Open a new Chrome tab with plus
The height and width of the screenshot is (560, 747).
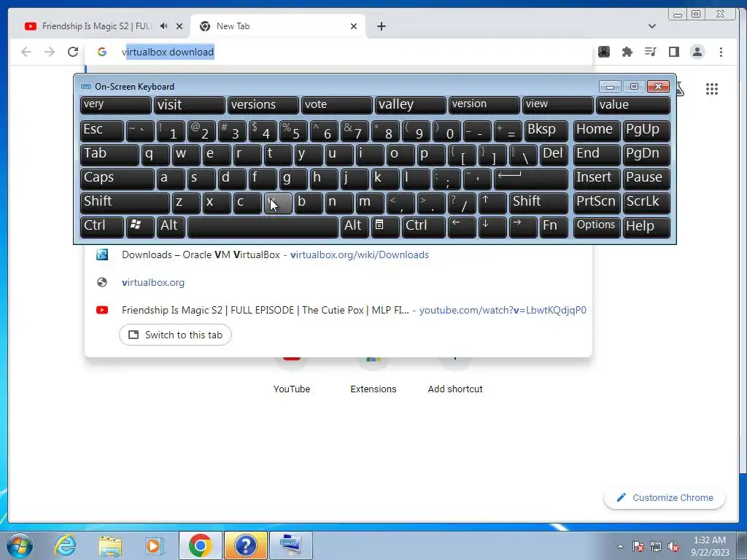[381, 26]
